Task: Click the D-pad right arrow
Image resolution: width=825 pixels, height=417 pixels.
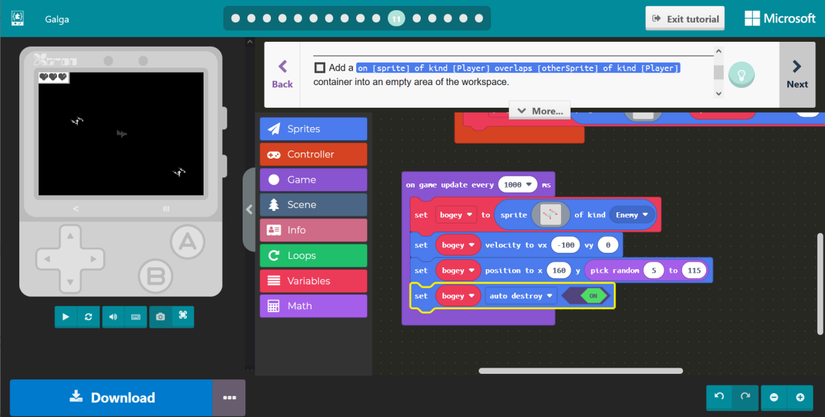Action: (93, 259)
